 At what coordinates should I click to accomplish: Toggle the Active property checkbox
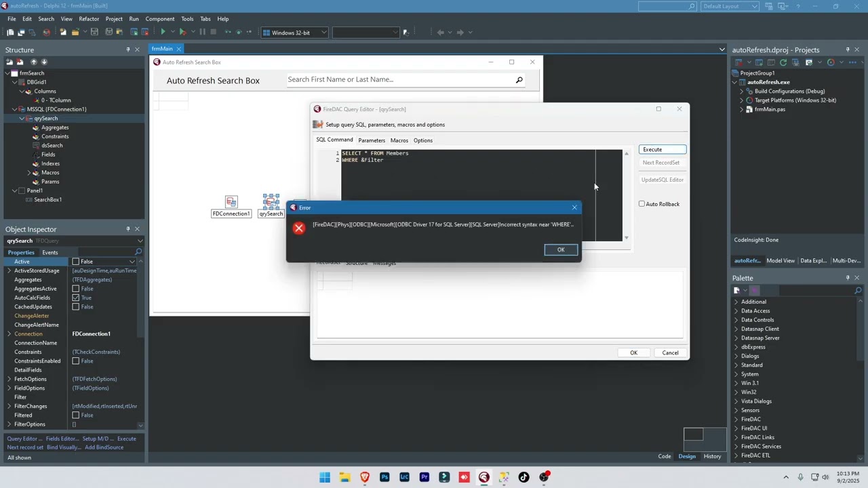pos(76,262)
